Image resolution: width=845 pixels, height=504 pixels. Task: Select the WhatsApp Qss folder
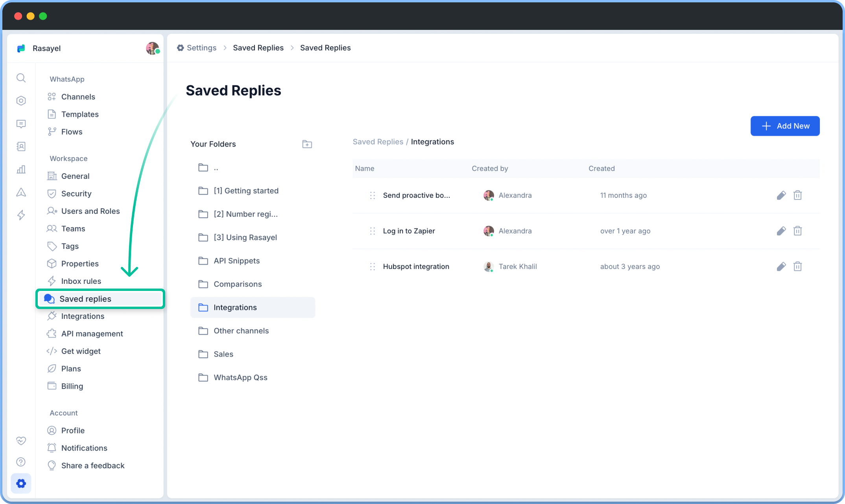coord(240,378)
